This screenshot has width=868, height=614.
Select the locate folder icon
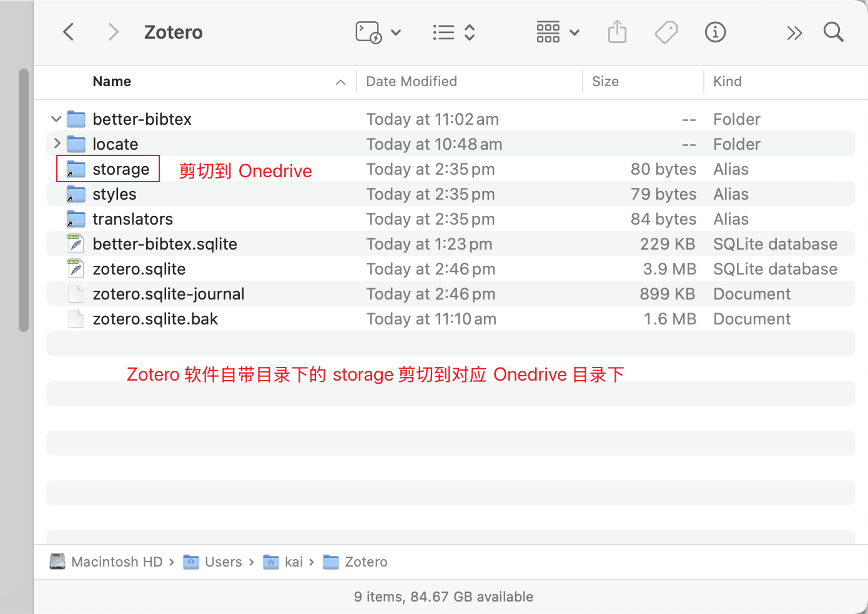click(76, 144)
